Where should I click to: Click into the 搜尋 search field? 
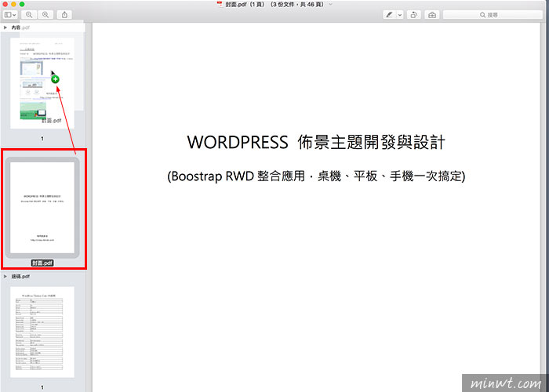tap(493, 15)
